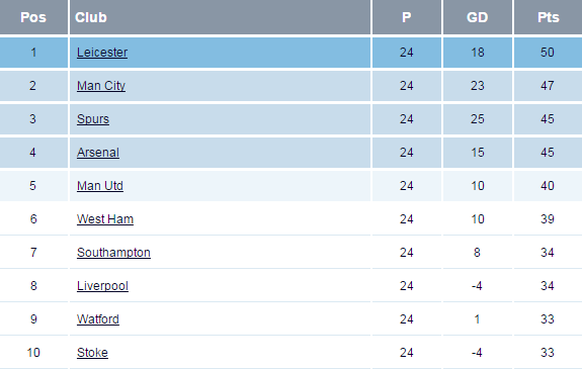Open the Watford club link
The image size is (582, 369).
coord(98,319)
